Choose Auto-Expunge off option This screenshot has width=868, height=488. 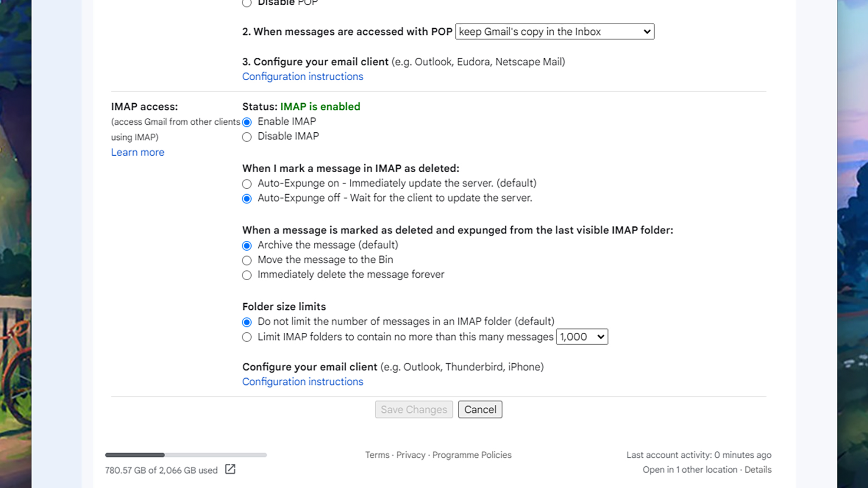(x=247, y=199)
